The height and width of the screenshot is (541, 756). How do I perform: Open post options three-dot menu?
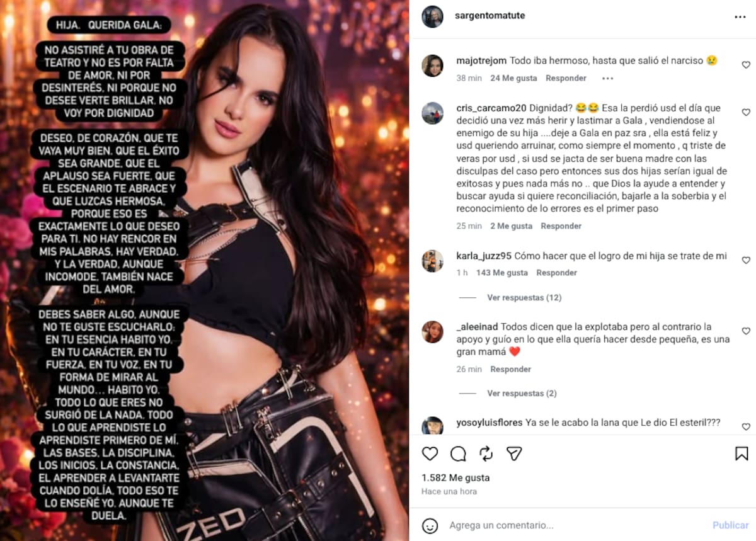[740, 16]
